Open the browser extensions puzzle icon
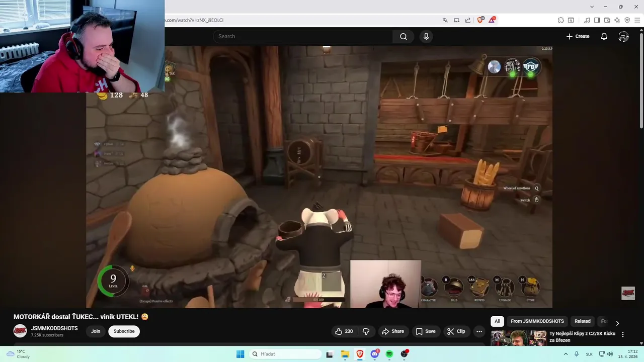Viewport: 644px width, 362px height. (561, 20)
